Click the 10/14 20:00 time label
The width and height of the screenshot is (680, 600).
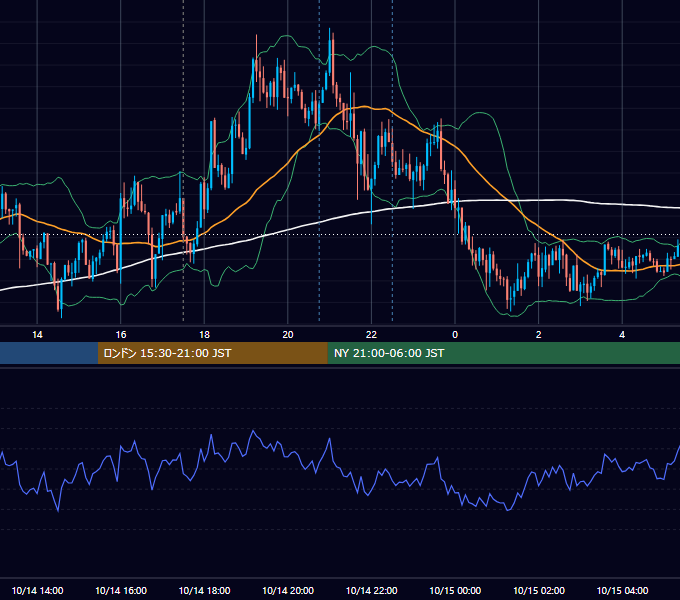coord(288,590)
